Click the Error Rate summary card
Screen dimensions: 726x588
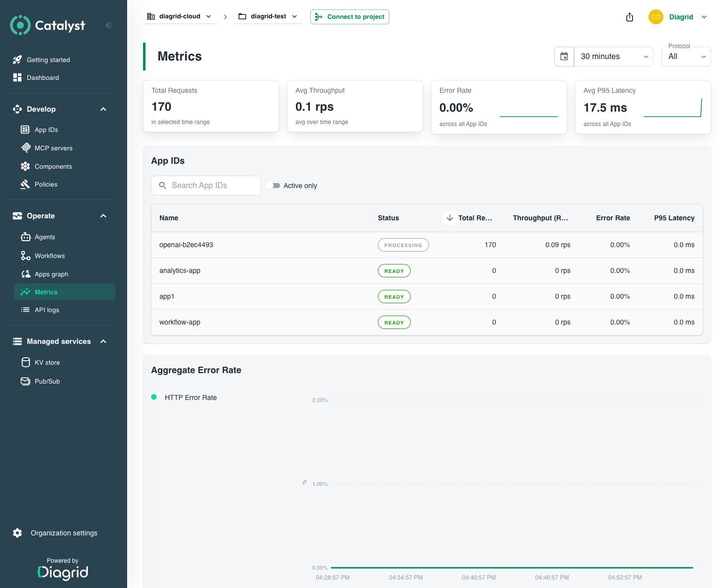click(499, 107)
